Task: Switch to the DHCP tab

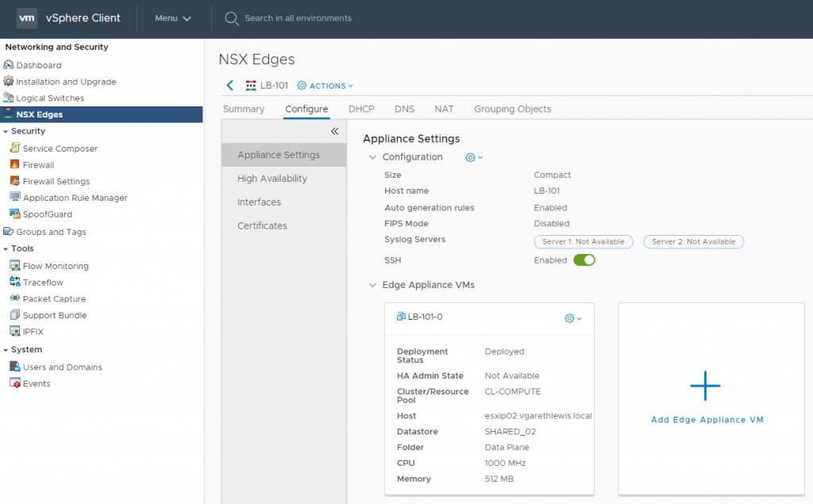Action: 361,109
